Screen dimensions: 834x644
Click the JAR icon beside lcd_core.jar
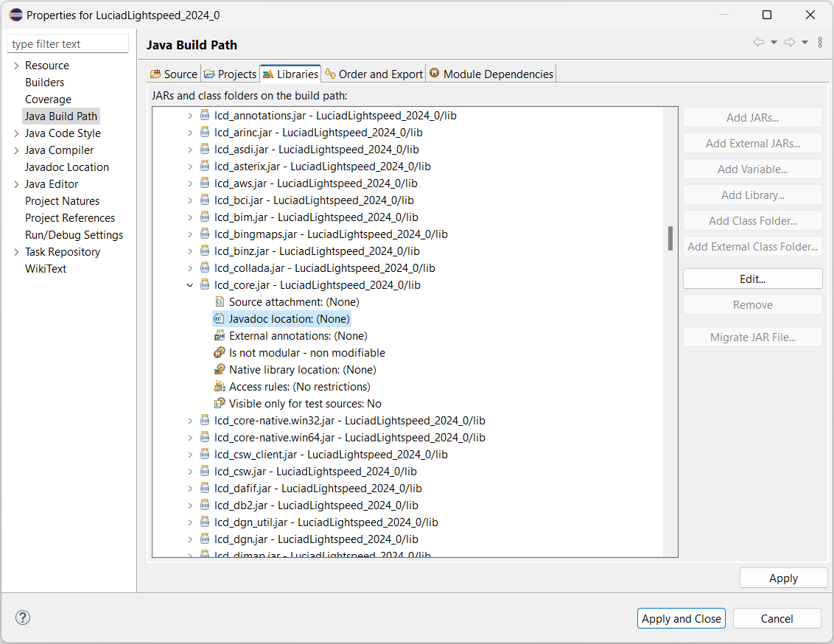coord(204,284)
